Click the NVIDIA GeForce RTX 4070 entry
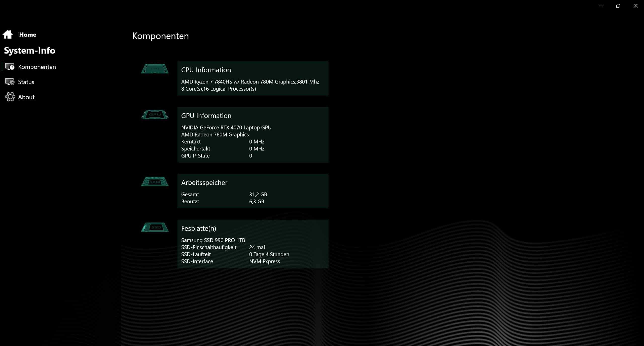Screen dimensions: 644x346 [226, 128]
